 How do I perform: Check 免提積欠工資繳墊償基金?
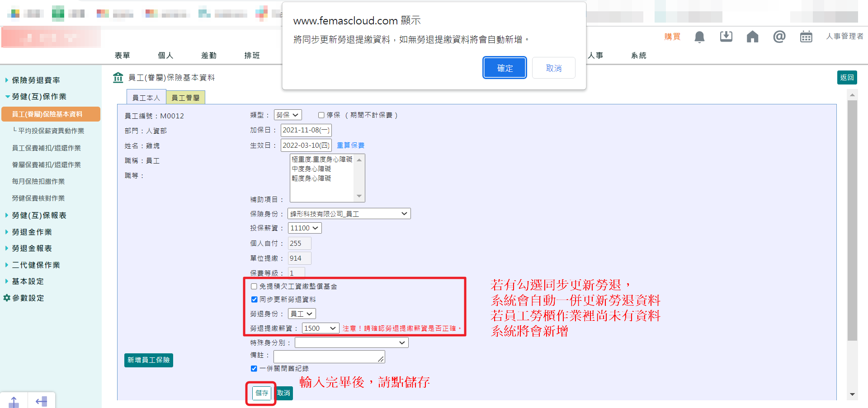(x=254, y=286)
